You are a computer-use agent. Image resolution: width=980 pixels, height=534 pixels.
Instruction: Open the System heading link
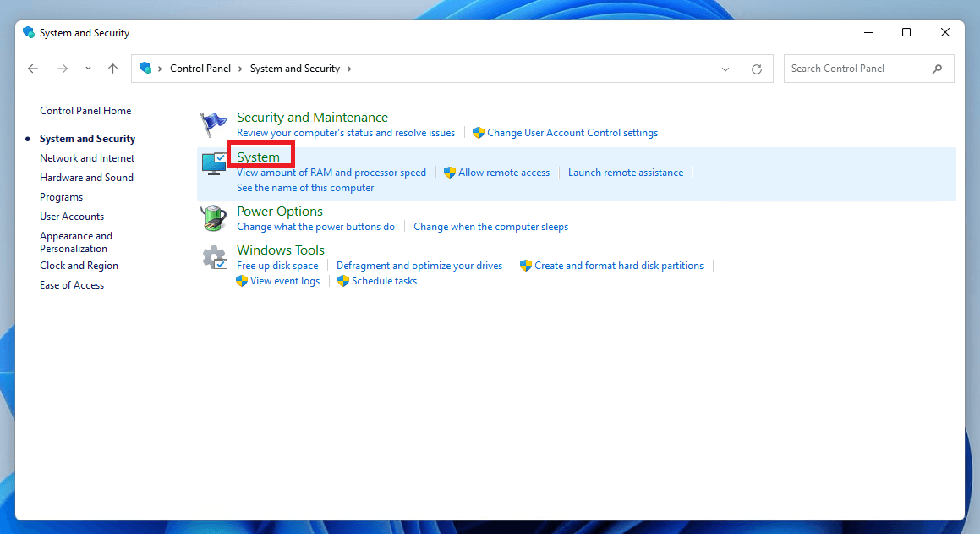(258, 157)
